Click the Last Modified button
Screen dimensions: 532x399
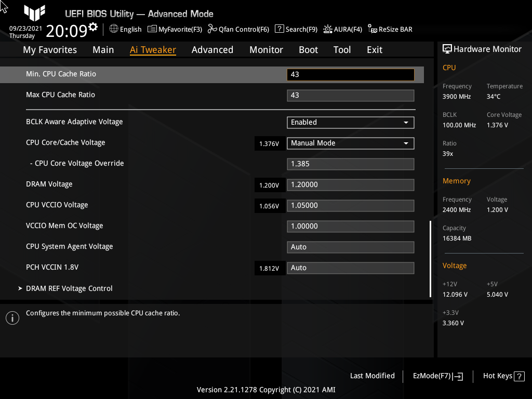pos(372,376)
